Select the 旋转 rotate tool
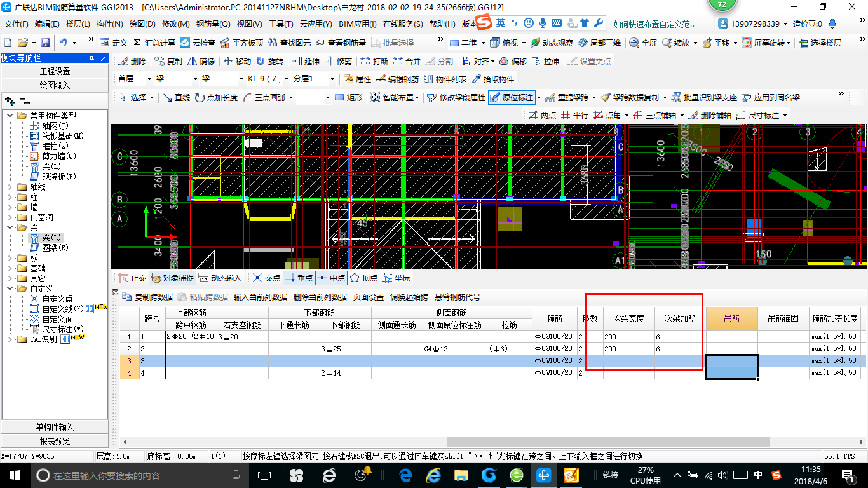The width and height of the screenshot is (868, 488). (x=269, y=62)
